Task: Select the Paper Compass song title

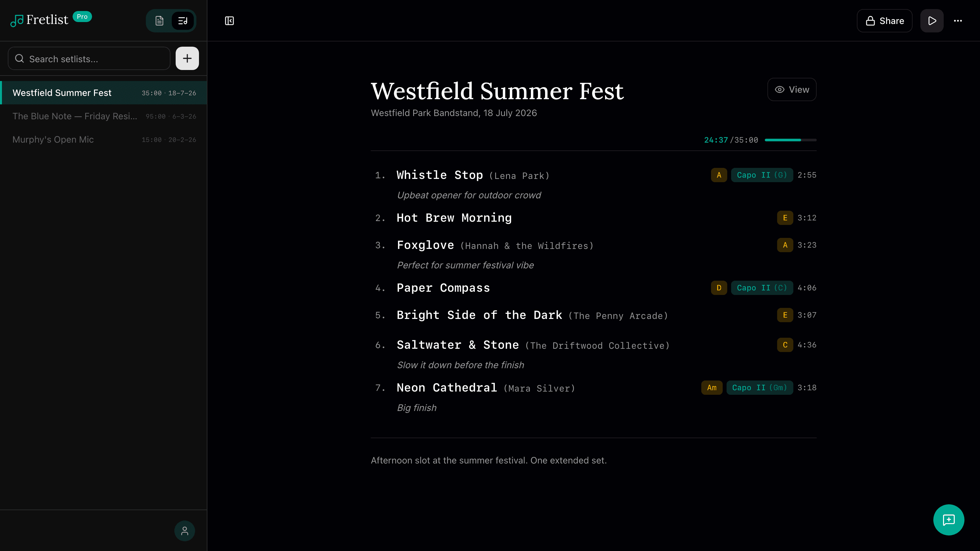Action: (x=443, y=288)
